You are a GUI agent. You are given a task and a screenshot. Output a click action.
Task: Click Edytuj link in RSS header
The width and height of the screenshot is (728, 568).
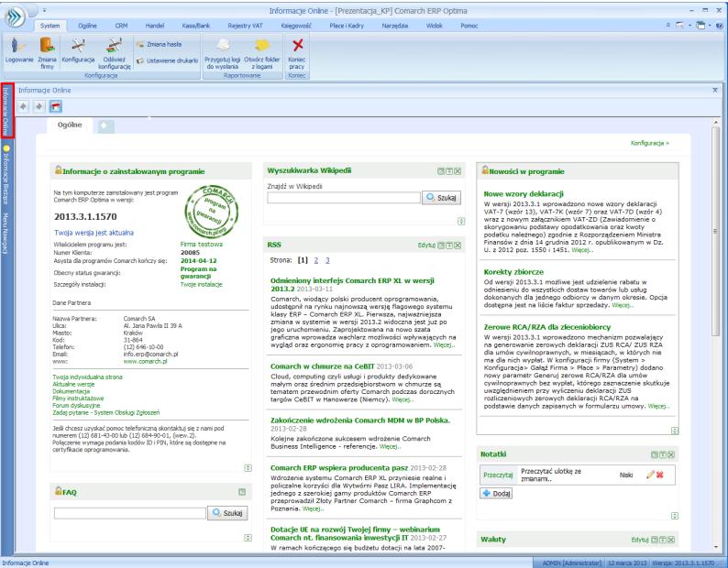tap(426, 246)
